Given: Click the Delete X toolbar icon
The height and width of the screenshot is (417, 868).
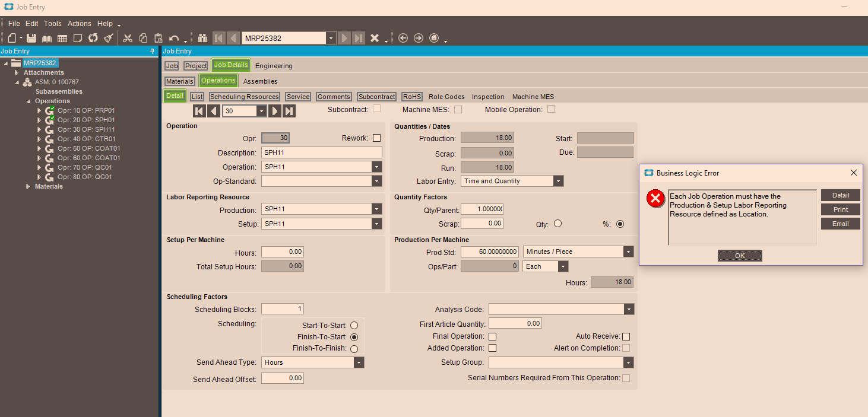Looking at the screenshot, I should tap(375, 38).
